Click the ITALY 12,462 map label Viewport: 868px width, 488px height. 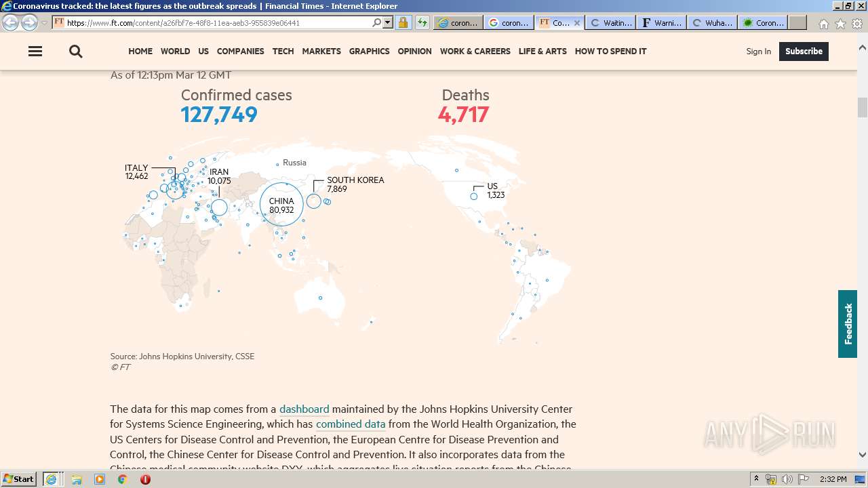(x=136, y=172)
